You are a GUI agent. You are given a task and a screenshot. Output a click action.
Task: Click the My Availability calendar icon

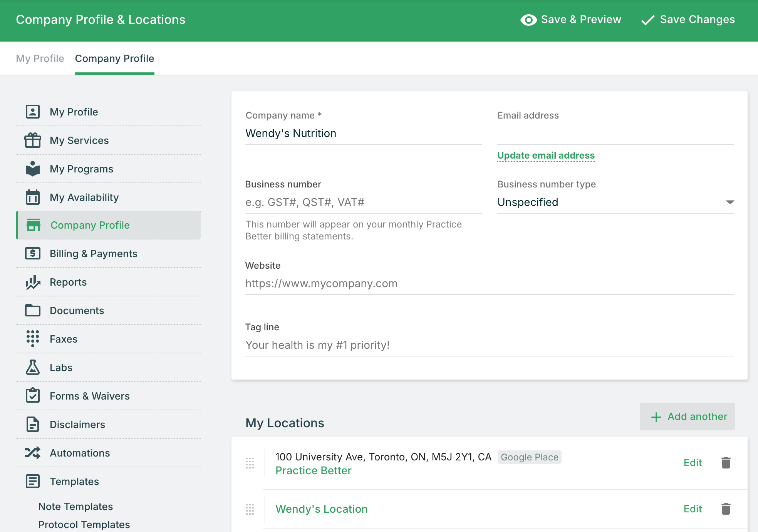33,197
